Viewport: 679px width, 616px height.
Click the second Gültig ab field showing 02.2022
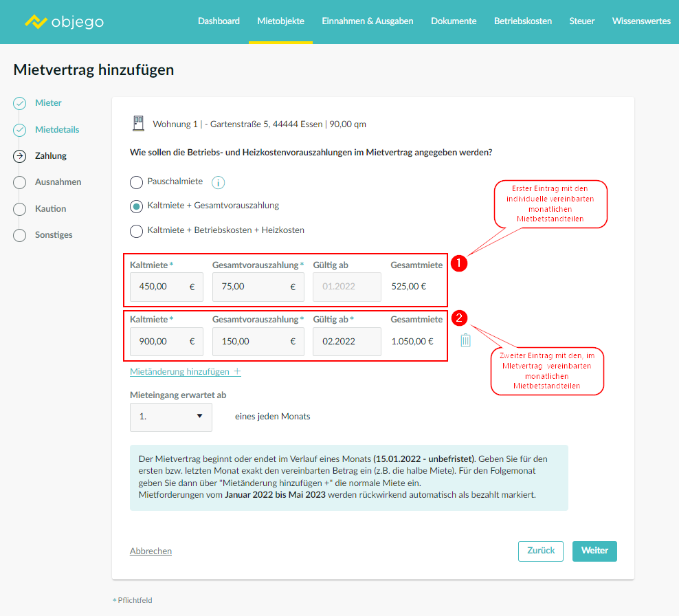pyautogui.click(x=346, y=342)
